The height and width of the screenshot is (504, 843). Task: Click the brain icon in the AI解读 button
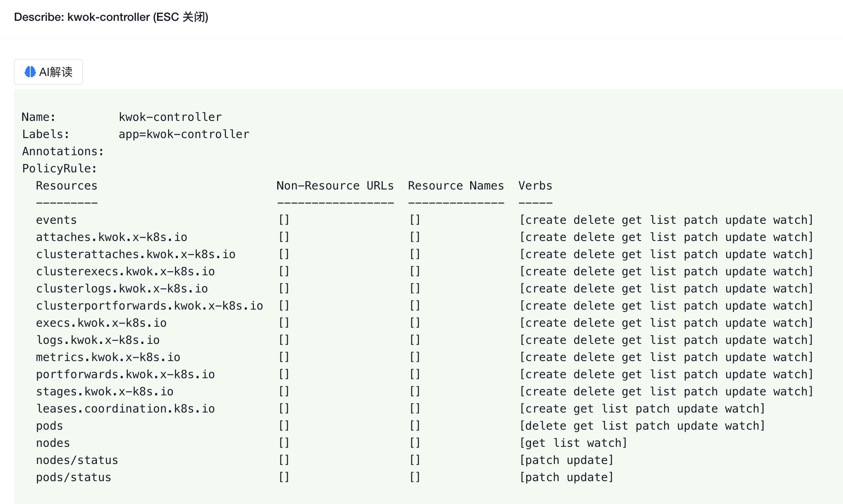pyautogui.click(x=30, y=72)
